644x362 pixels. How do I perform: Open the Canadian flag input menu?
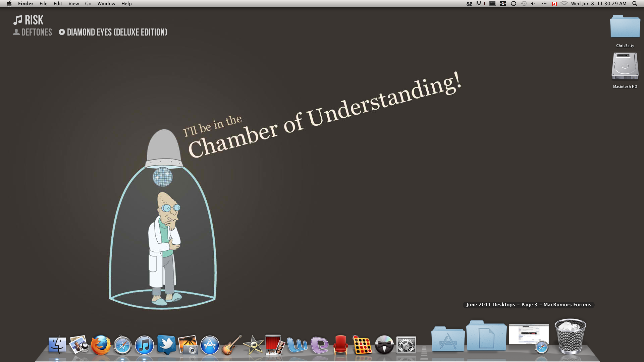coord(554,4)
